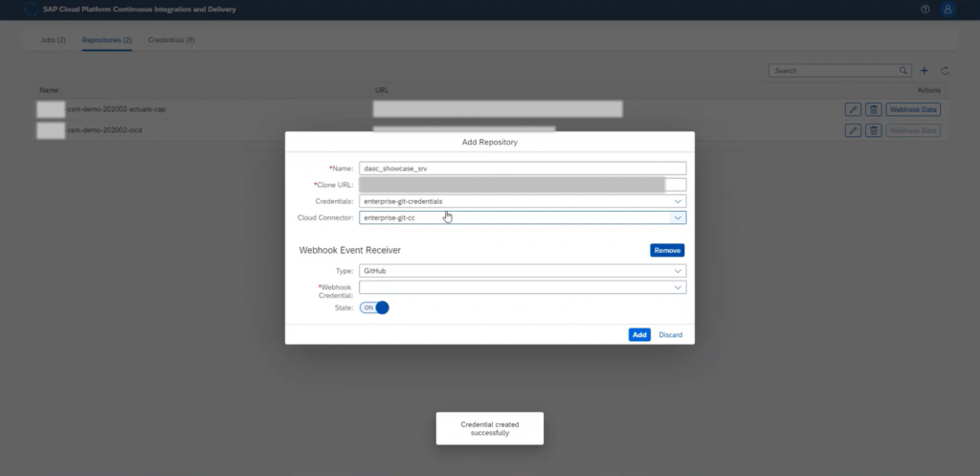Click the Add Repository dialog title
The height and width of the screenshot is (476, 980).
[x=489, y=142]
